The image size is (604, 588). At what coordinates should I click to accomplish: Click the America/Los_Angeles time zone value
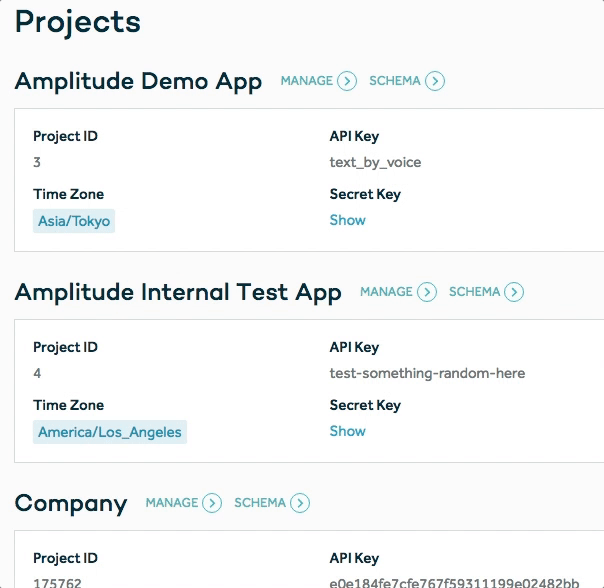[110, 432]
